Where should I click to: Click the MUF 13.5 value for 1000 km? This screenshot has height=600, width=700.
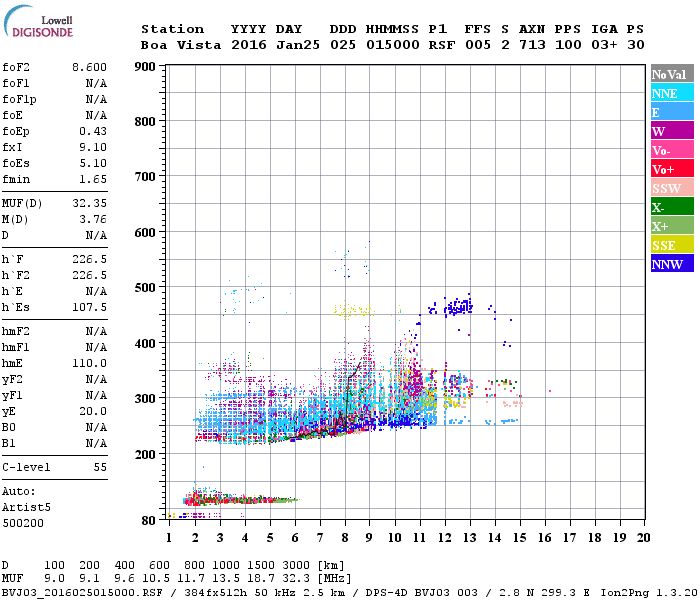[x=225, y=578]
